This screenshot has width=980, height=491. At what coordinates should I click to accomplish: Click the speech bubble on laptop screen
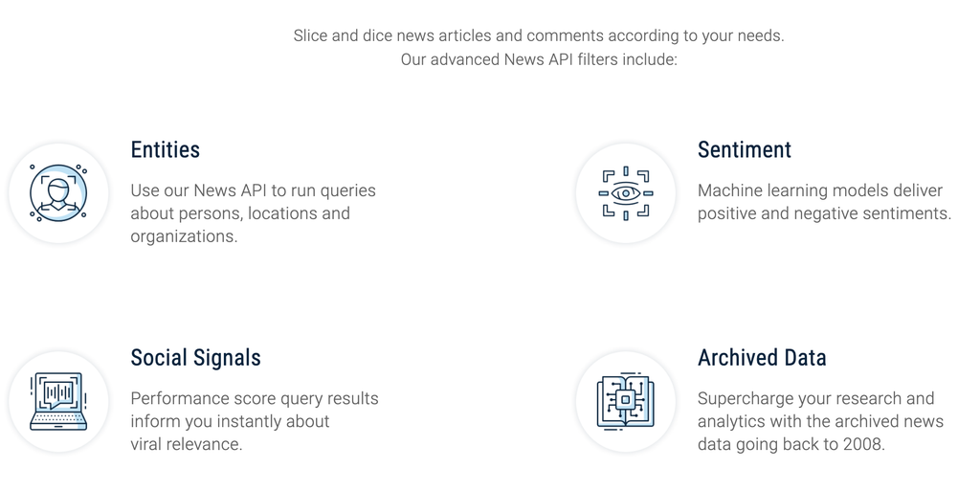58,394
